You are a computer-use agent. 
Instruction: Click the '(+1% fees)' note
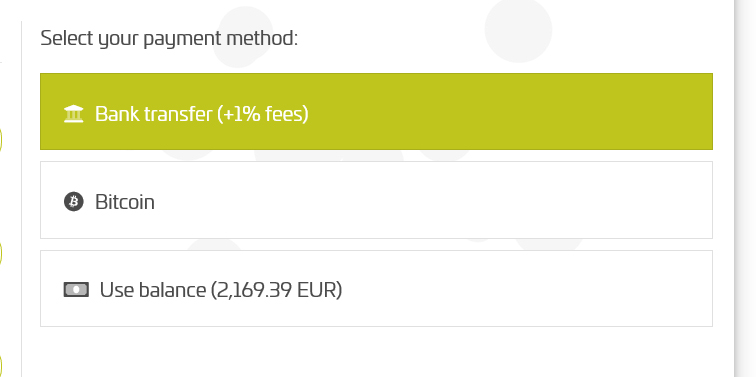pyautogui.click(x=263, y=114)
